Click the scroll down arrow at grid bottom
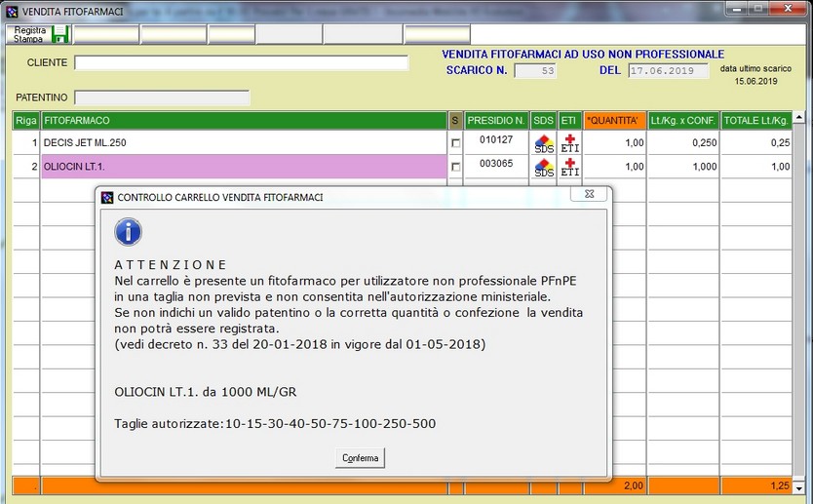Image resolution: width=813 pixels, height=504 pixels. 799,487
